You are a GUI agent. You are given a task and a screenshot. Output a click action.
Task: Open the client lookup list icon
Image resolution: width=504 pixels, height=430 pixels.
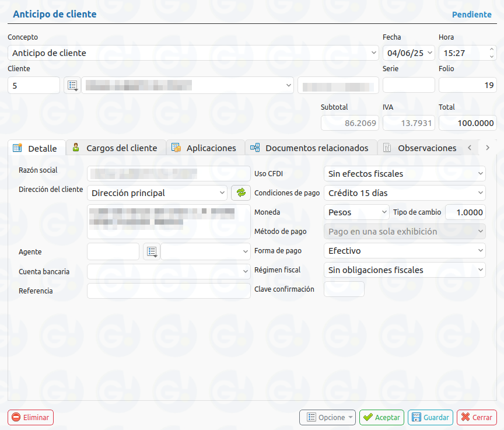[x=72, y=85]
